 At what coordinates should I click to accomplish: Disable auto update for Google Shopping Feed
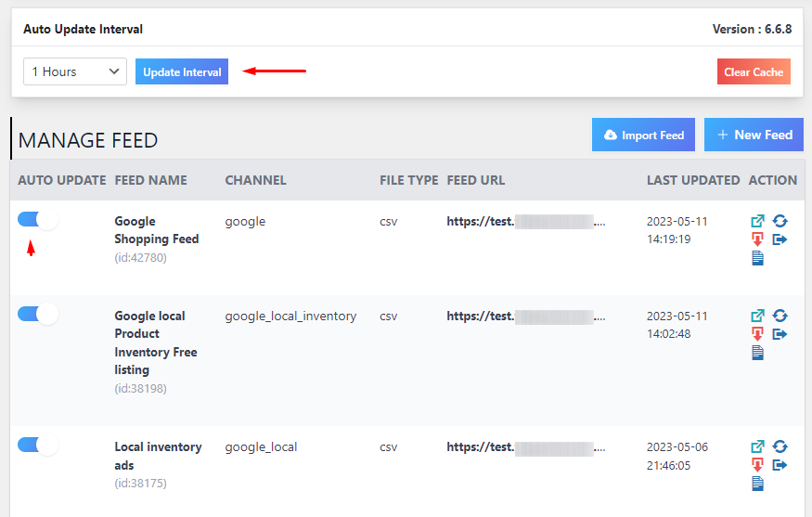(38, 220)
